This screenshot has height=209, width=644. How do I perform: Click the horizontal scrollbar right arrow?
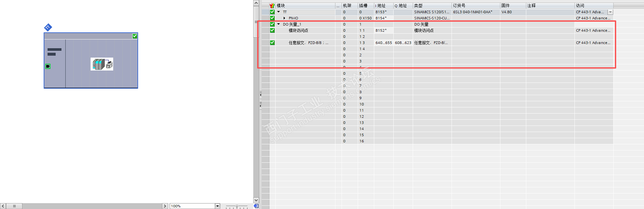pyautogui.click(x=165, y=206)
